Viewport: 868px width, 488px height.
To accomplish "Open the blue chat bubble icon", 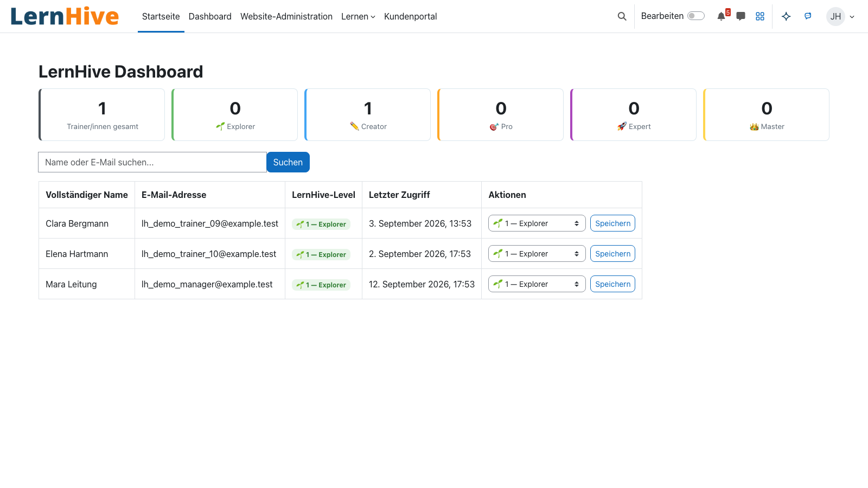I will pyautogui.click(x=808, y=16).
